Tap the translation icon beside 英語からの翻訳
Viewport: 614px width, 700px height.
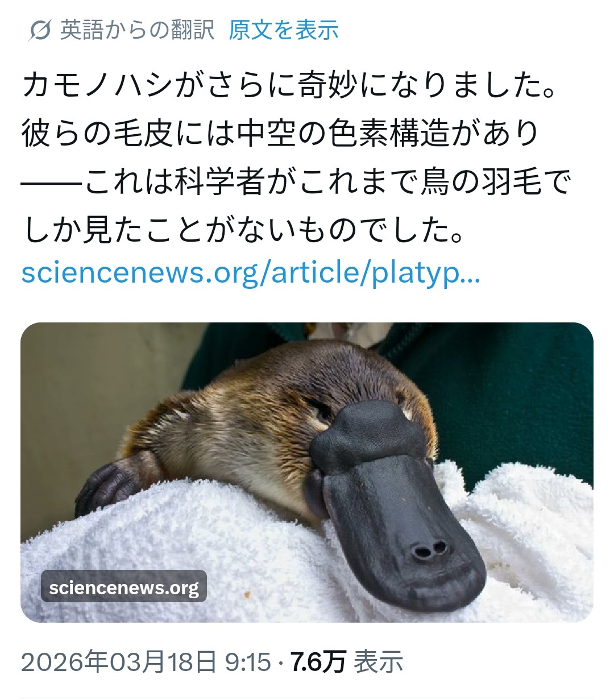[x=40, y=30]
